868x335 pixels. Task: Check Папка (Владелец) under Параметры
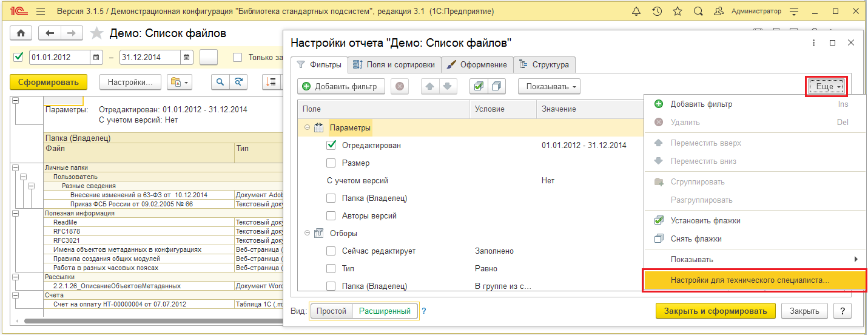331,198
